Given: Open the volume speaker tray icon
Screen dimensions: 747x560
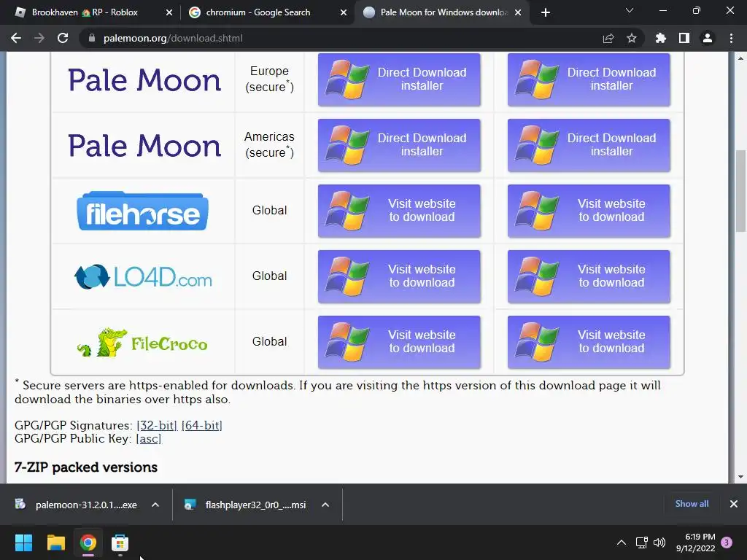Looking at the screenshot, I should (x=659, y=542).
